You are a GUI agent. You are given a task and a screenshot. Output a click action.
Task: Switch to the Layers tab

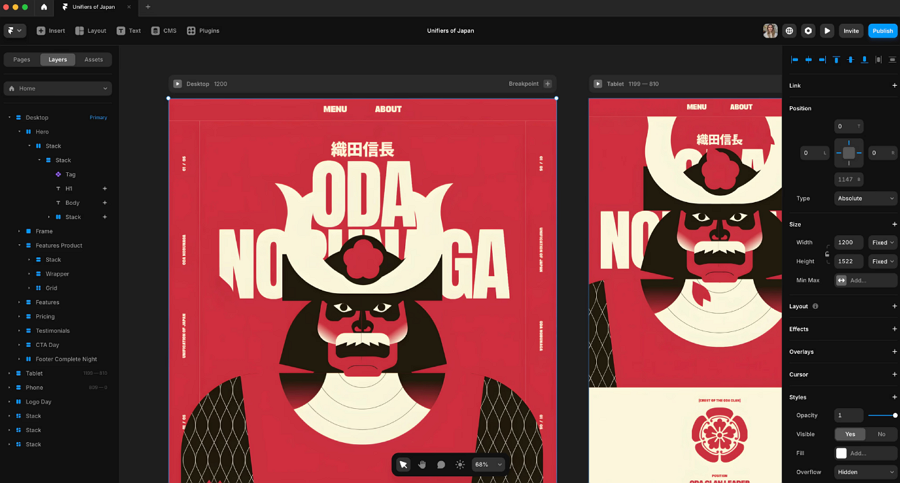(57, 60)
